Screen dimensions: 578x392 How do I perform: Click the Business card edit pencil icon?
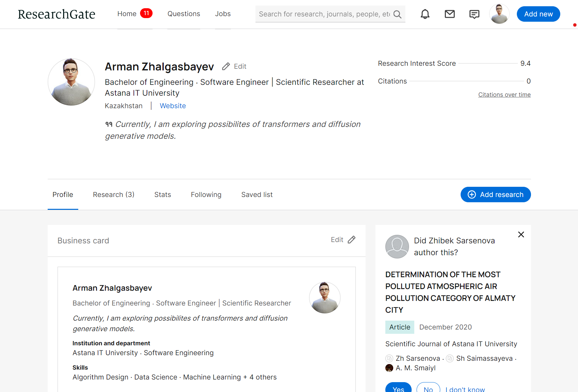coord(351,240)
